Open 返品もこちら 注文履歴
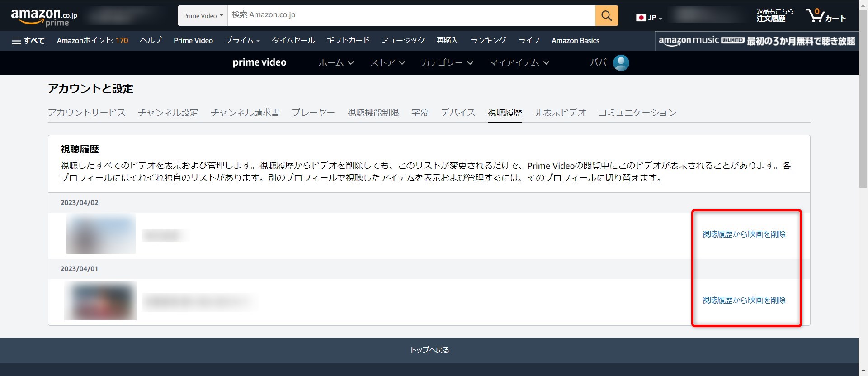Screen dimensions: 868x376 [x=775, y=15]
